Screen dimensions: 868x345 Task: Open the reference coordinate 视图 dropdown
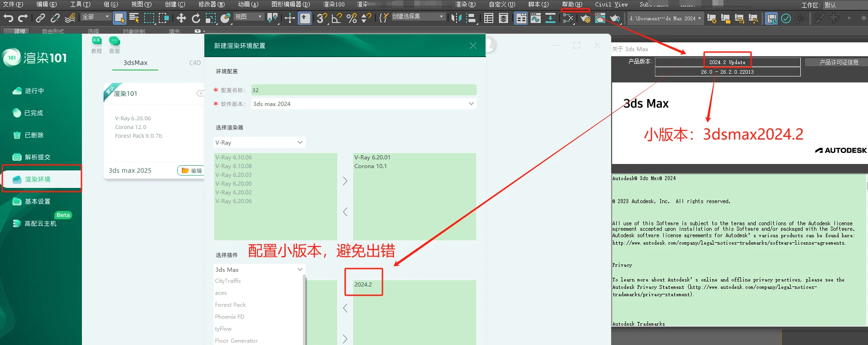pos(249,17)
